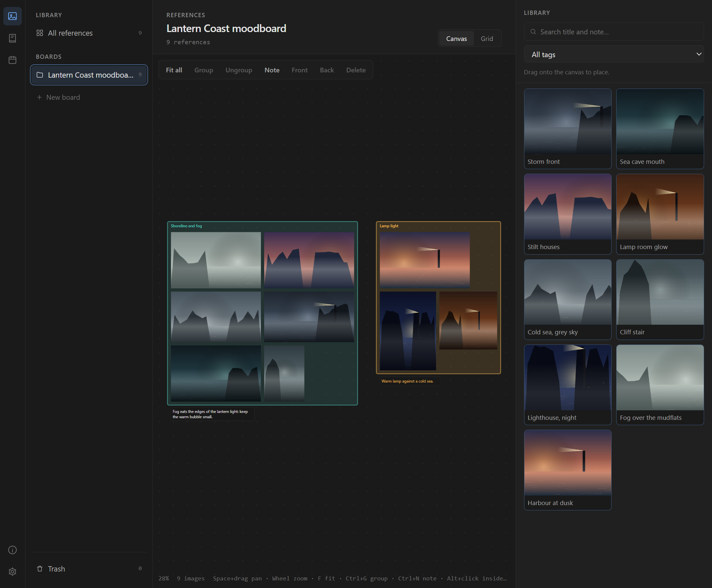712x588 pixels.
Task: Select the Cold sea, grey sky thumbnail
Action: [x=567, y=299]
